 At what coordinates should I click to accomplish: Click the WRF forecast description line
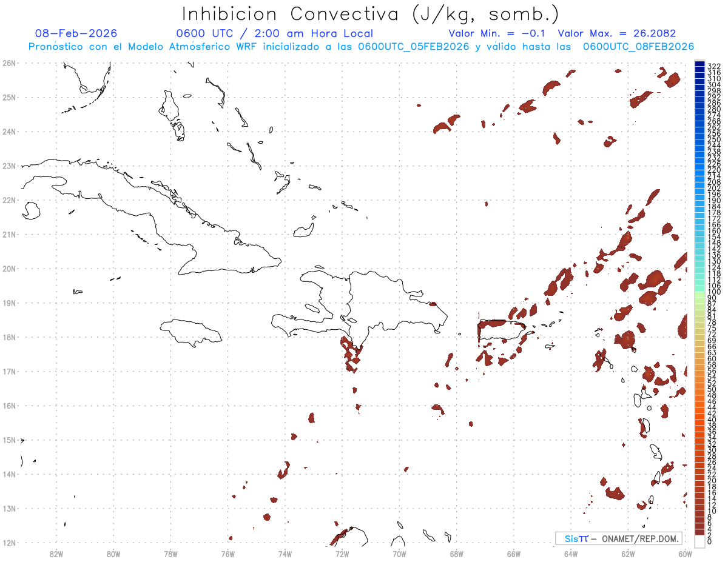361,47
